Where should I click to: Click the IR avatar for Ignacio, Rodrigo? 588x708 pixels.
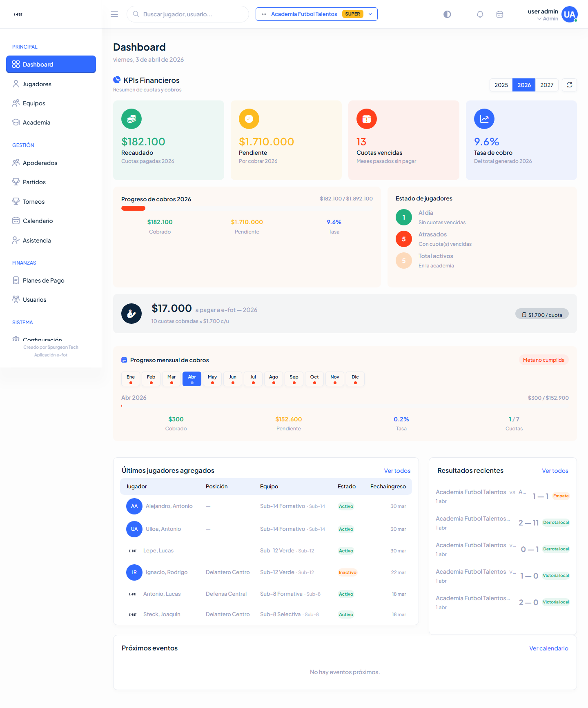134,572
